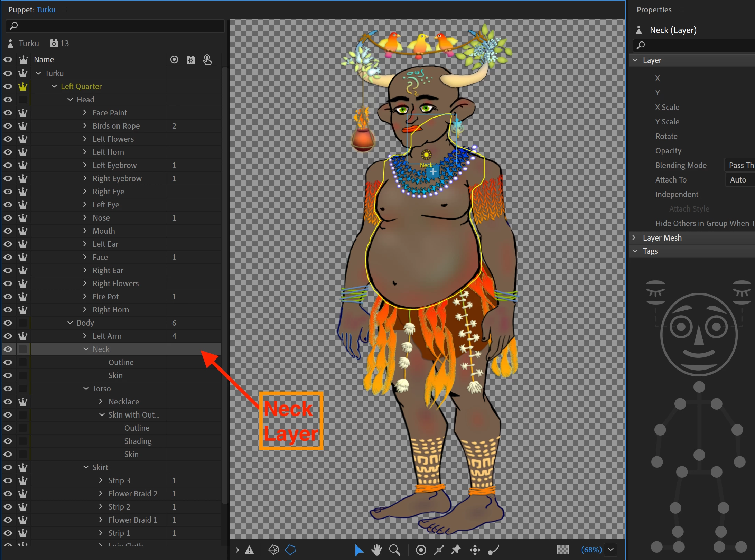This screenshot has height=560, width=755.
Task: Click the warning triangle icon
Action: (x=249, y=550)
